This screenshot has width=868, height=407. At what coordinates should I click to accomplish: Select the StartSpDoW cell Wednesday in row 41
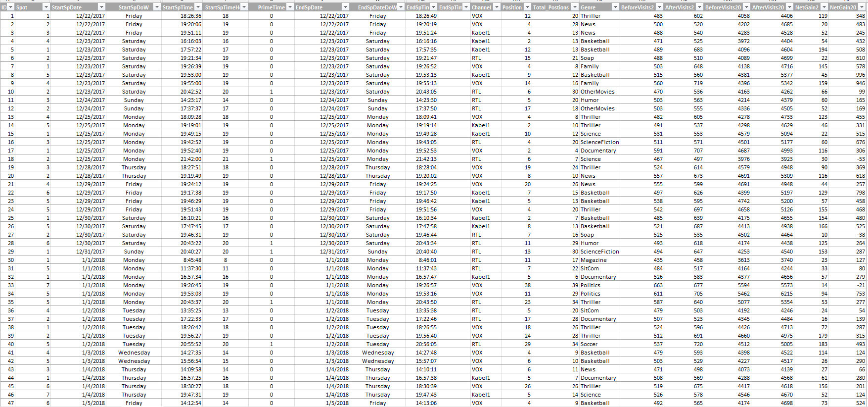[134, 353]
